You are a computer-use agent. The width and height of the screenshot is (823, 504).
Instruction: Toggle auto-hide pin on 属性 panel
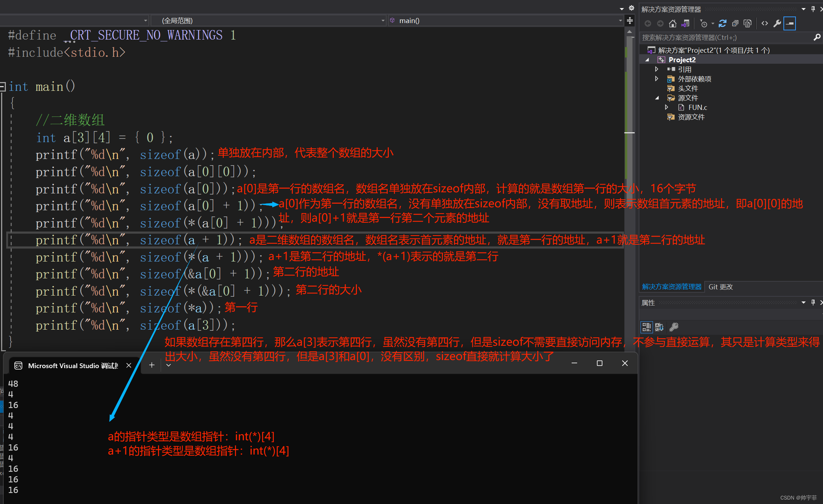(813, 303)
